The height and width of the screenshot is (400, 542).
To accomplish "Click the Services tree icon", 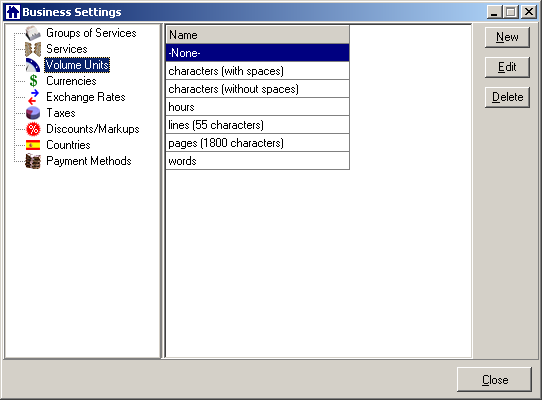I will [x=33, y=49].
